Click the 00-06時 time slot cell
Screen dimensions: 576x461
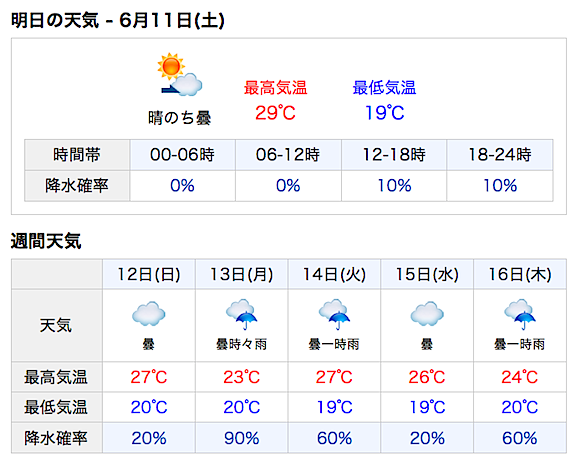(182, 155)
